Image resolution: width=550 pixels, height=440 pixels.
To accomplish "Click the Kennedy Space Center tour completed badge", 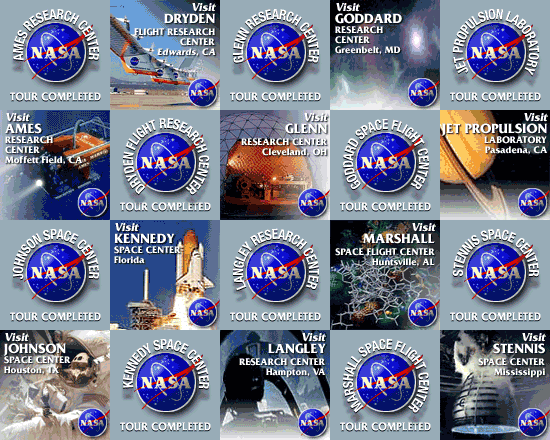I will click(x=165, y=385).
